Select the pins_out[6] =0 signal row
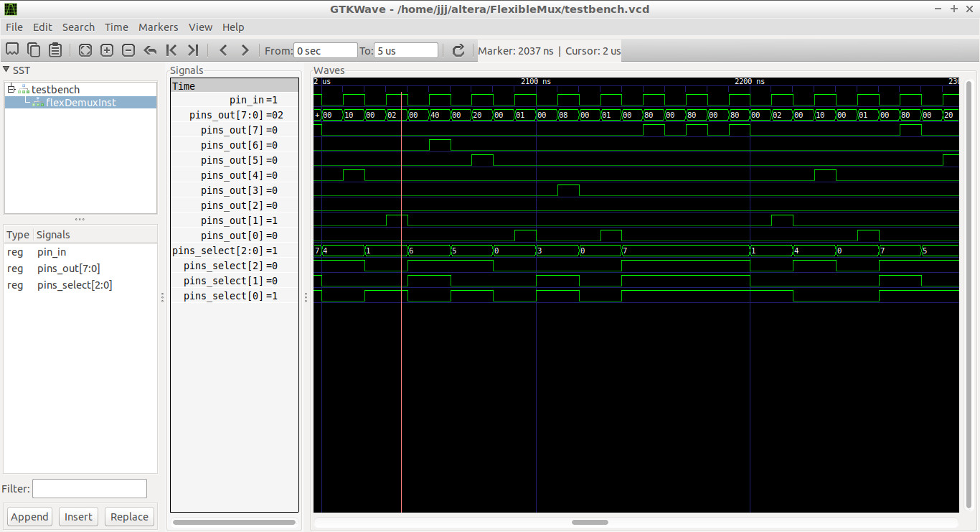This screenshot has height=532, width=980. (235, 145)
